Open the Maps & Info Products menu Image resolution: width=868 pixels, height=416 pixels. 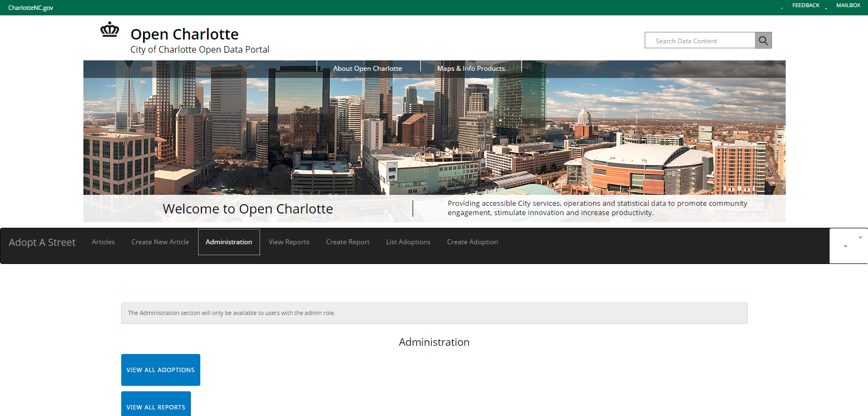(x=471, y=69)
